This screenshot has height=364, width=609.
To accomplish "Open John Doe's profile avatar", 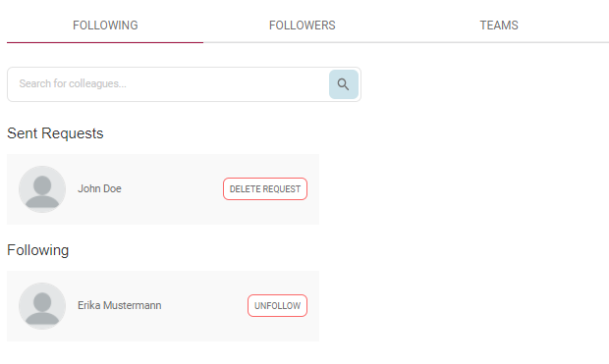I will (x=42, y=189).
